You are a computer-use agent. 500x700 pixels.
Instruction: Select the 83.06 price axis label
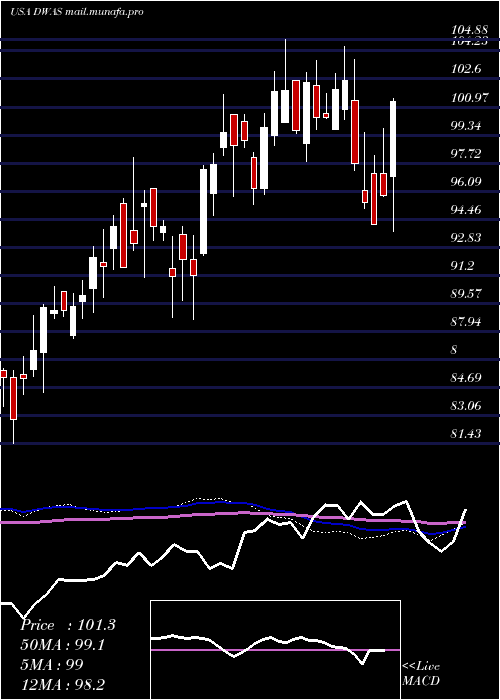coord(467,406)
